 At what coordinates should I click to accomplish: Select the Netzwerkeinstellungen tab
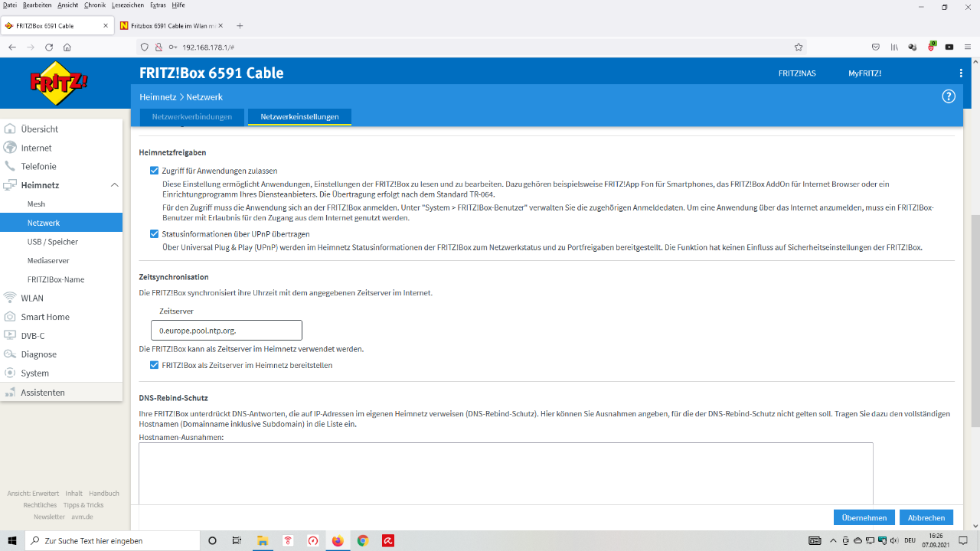click(299, 117)
